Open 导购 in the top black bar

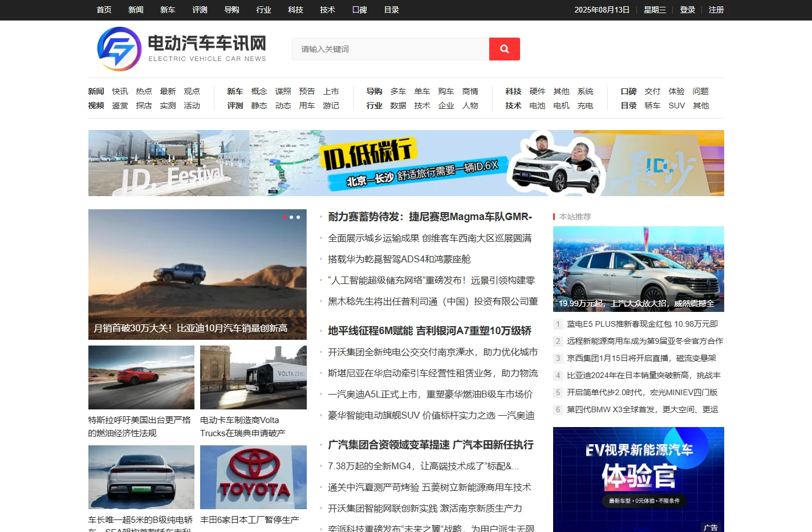[232, 10]
